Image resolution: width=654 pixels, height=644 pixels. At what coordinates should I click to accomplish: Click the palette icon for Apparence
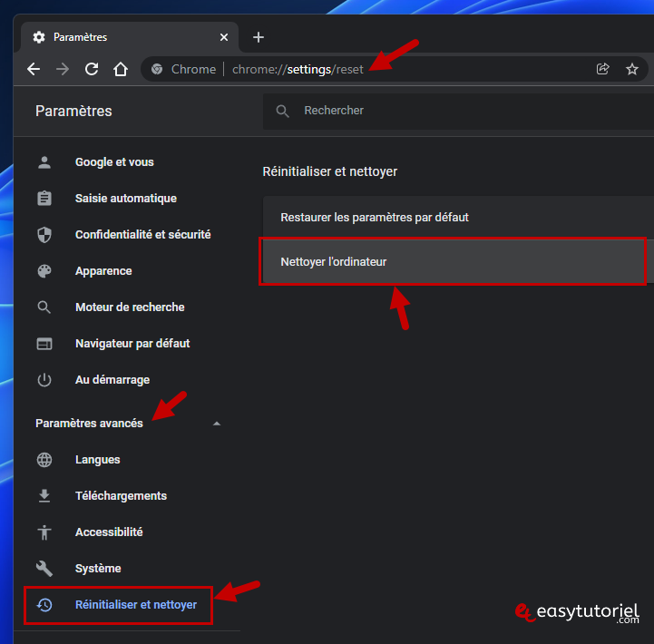click(44, 271)
